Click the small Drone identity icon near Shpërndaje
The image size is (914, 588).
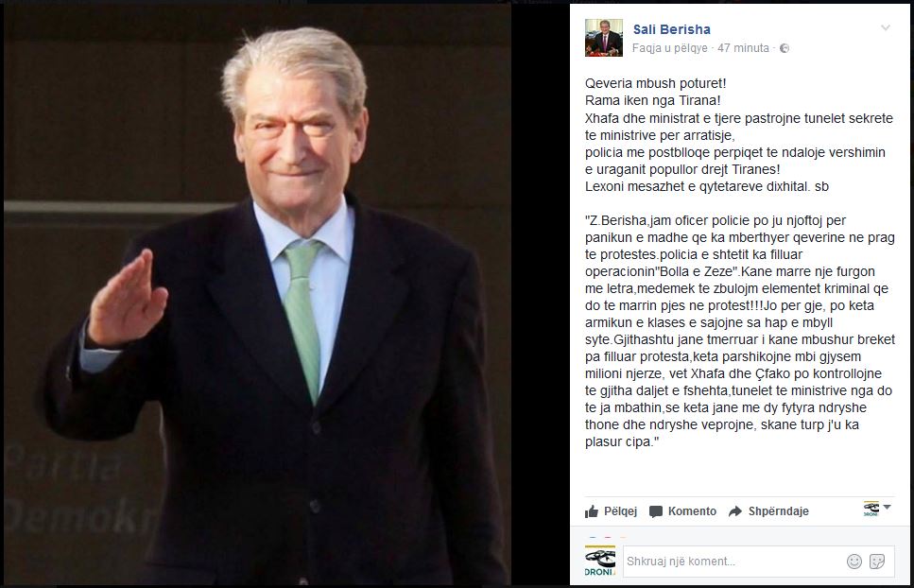(871, 509)
